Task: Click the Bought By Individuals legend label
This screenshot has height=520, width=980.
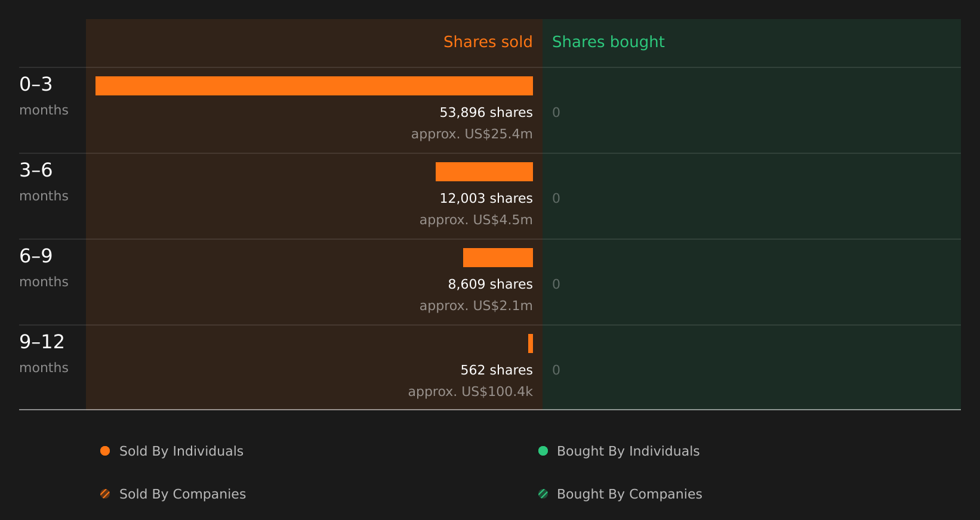Action: click(628, 451)
